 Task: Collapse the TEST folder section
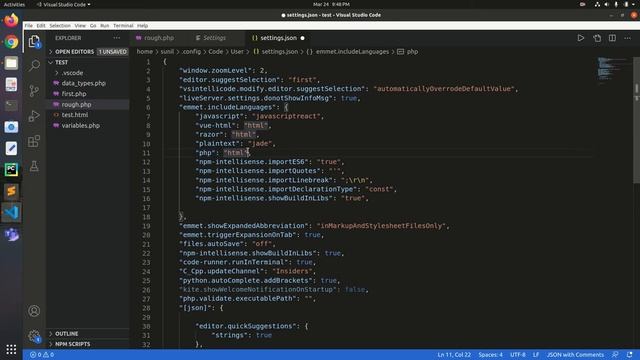88,62
